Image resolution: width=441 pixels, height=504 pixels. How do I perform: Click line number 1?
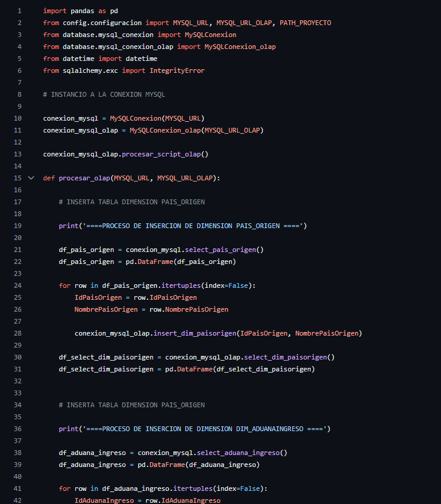click(19, 11)
